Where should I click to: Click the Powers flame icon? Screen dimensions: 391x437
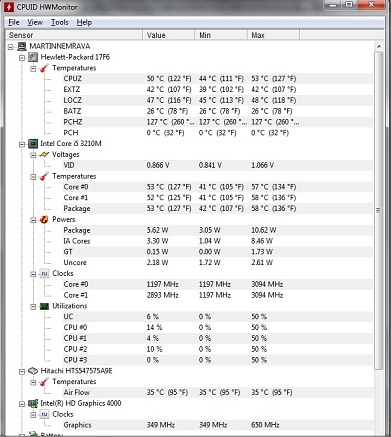tap(44, 220)
